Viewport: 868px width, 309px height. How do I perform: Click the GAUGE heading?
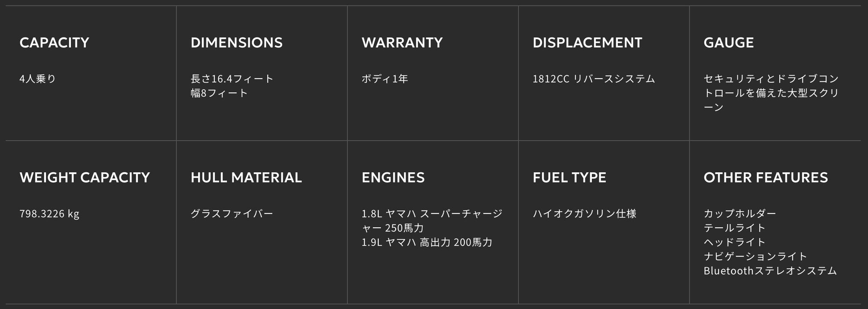pyautogui.click(x=728, y=42)
